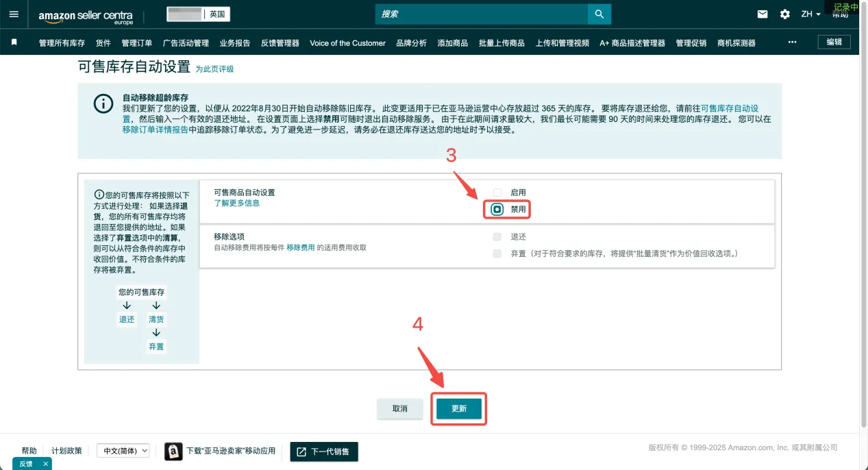This screenshot has height=470, width=868.
Task: Click the 更新 button
Action: [x=459, y=408]
